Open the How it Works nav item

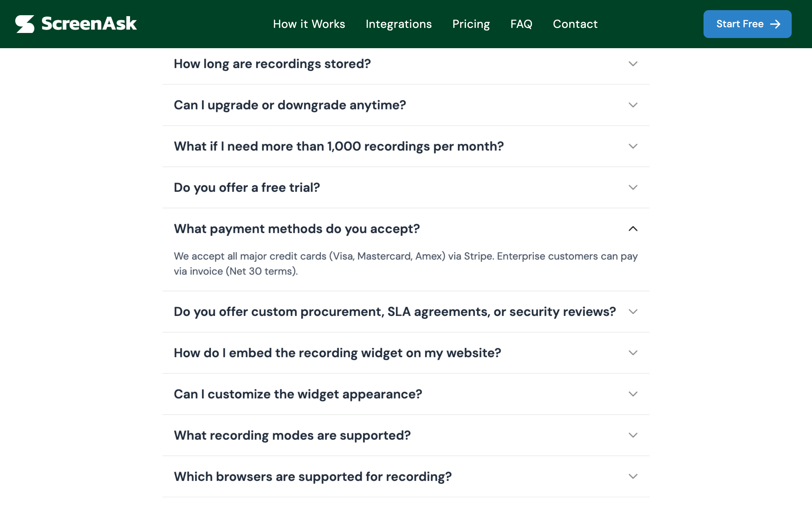[x=309, y=24]
